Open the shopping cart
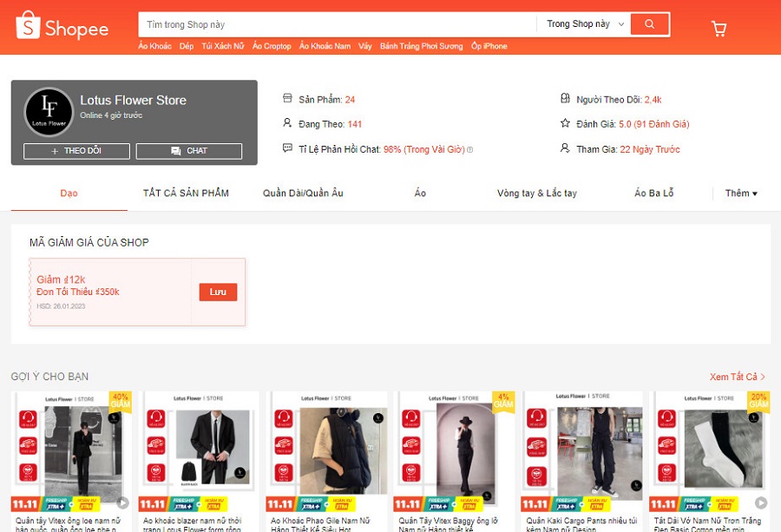781x532 pixels. pyautogui.click(x=719, y=29)
